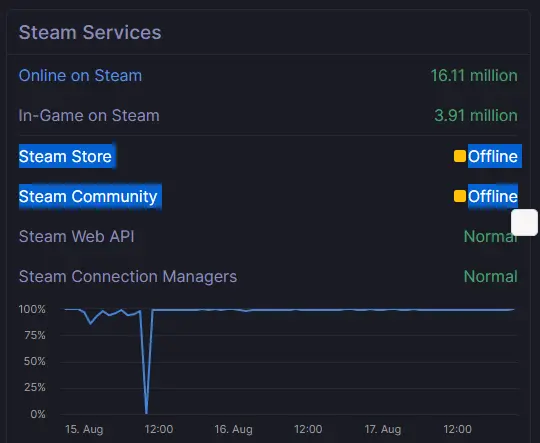Click the 12:00 label after 16. Aug
The height and width of the screenshot is (443, 540).
click(308, 429)
